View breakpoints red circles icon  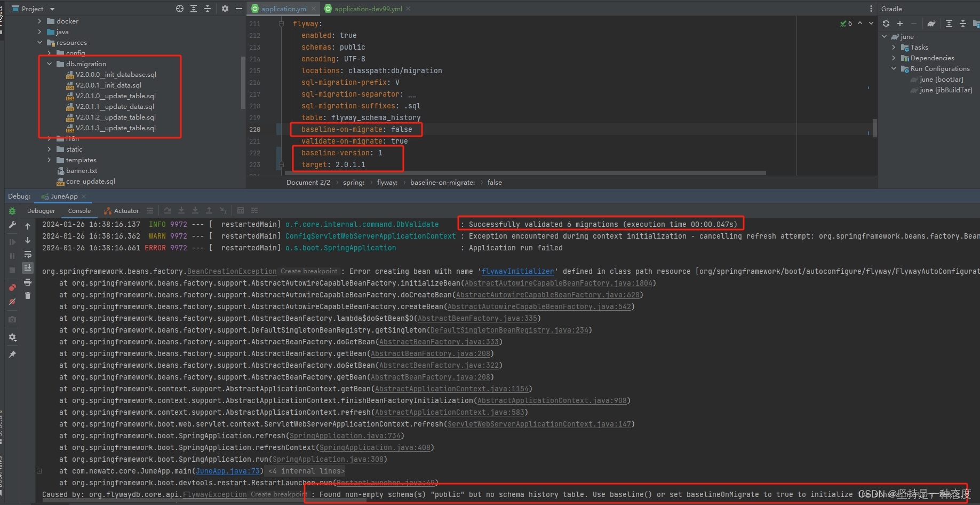coord(12,288)
